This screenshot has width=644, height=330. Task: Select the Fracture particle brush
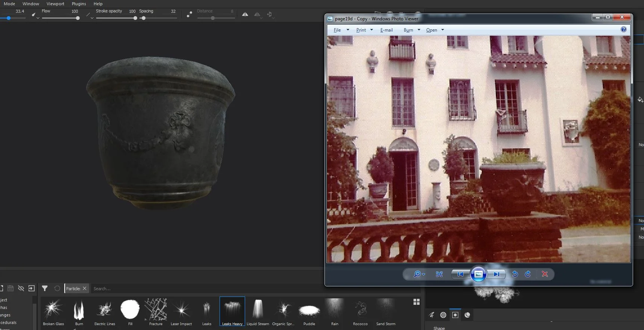[156, 312]
